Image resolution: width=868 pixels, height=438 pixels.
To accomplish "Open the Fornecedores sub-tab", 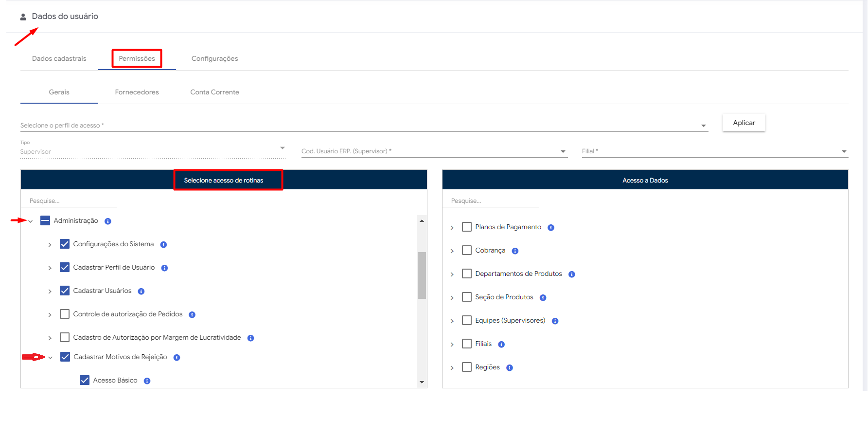I will click(x=137, y=92).
